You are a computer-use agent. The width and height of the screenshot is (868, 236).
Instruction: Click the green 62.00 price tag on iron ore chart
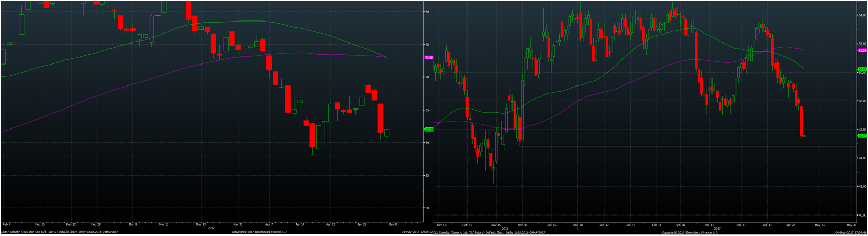[429, 130]
